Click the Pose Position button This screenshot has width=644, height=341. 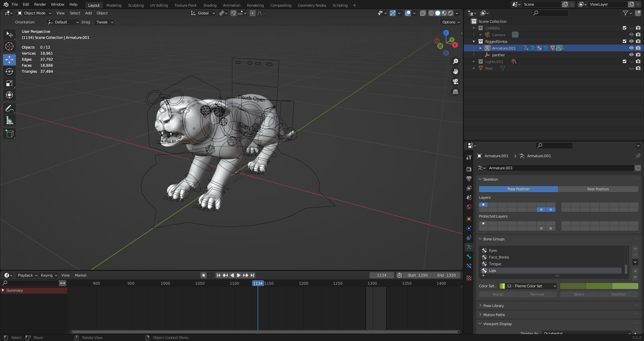518,189
